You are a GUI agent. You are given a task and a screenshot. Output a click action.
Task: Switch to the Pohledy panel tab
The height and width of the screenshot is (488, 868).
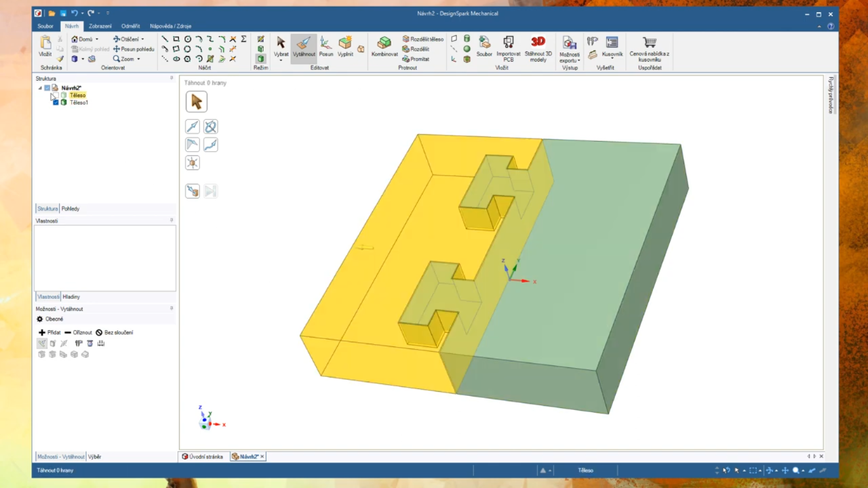(71, 209)
